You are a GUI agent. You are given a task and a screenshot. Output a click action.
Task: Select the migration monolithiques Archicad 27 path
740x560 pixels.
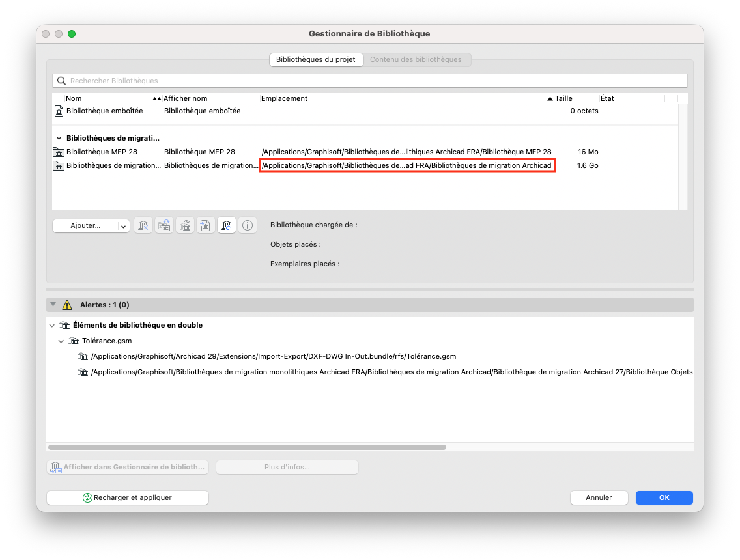point(391,372)
